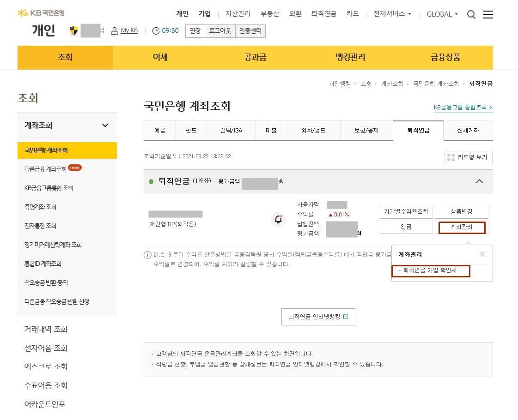Open 수표어음 조회 sidebar section
The image size is (518, 420).
(46, 385)
